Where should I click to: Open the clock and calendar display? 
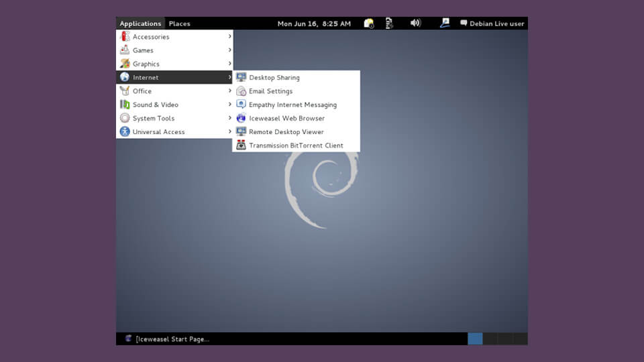click(x=314, y=23)
